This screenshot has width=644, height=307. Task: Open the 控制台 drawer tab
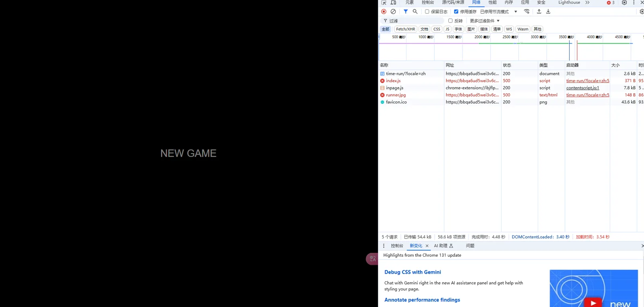(397, 246)
